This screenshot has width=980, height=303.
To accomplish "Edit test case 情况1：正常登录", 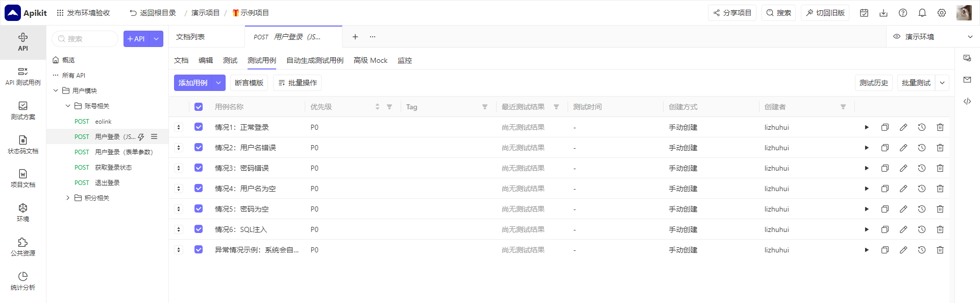I will click(903, 127).
